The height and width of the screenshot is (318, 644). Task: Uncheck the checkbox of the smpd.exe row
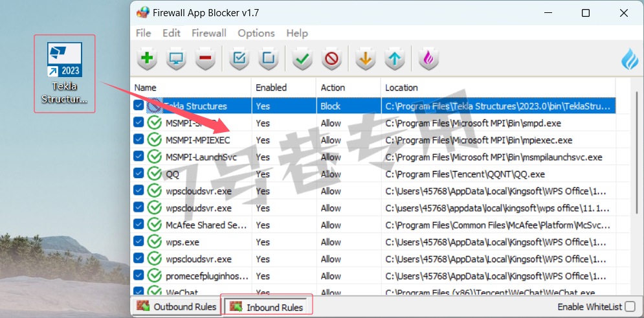[139, 123]
